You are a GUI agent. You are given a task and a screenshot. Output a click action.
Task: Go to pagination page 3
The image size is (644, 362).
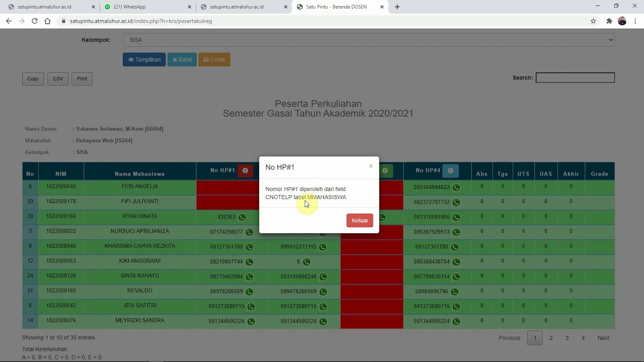coord(567,338)
